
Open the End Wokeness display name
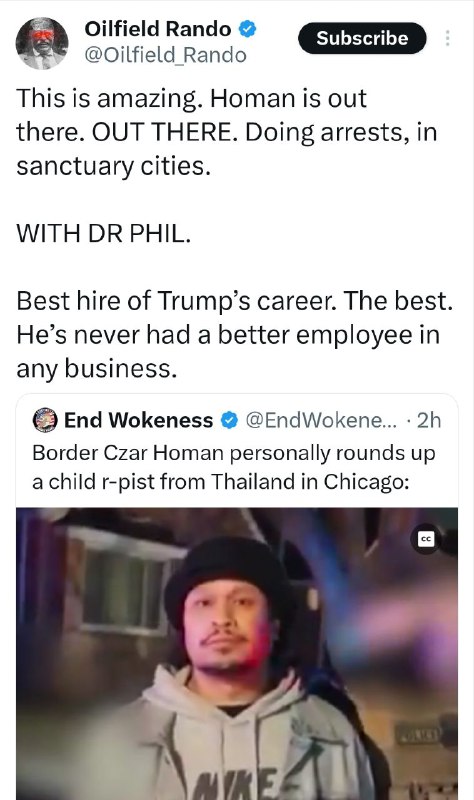tap(138, 420)
